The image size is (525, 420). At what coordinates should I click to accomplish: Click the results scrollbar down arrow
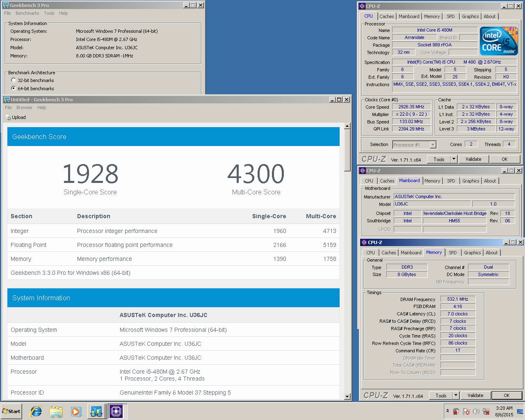click(x=347, y=397)
